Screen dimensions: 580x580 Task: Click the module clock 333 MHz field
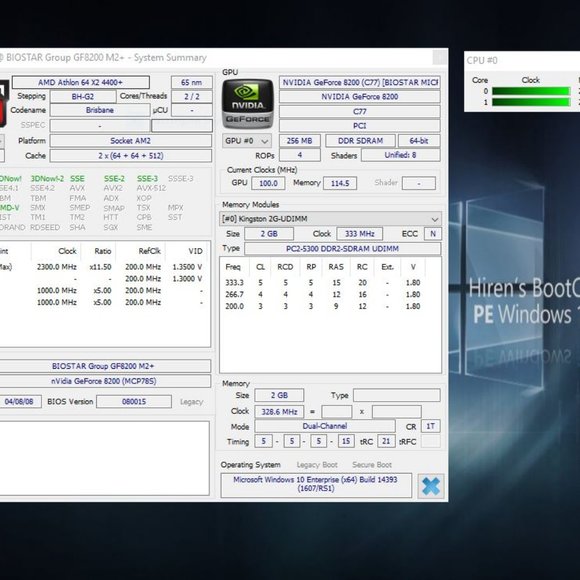360,234
